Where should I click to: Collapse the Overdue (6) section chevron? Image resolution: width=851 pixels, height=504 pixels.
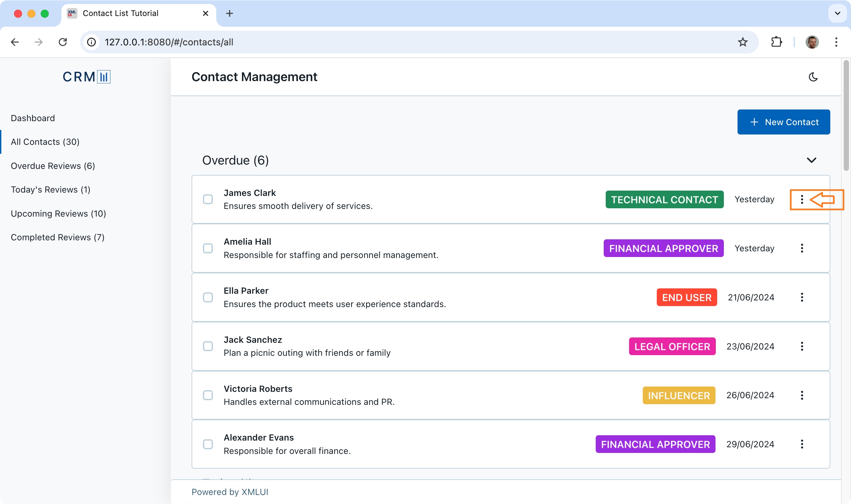tap(811, 160)
